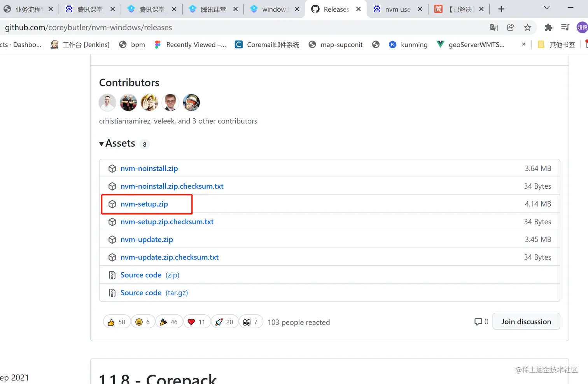Click the Join discussion button
588x384 pixels.
[526, 321]
